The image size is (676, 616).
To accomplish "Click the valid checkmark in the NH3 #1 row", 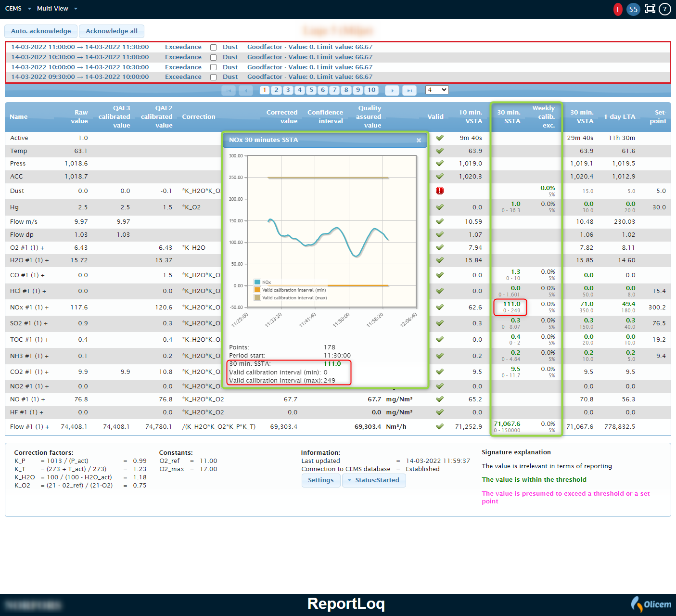I will point(439,356).
